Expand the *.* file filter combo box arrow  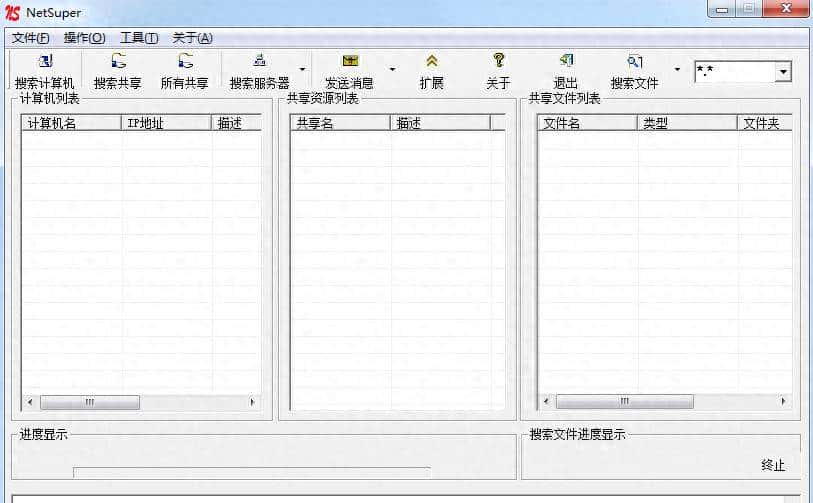pos(783,72)
